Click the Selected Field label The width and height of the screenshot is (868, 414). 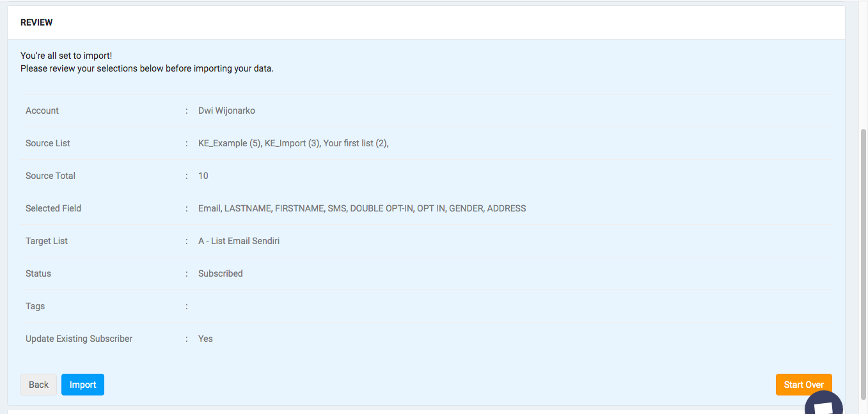(53, 208)
